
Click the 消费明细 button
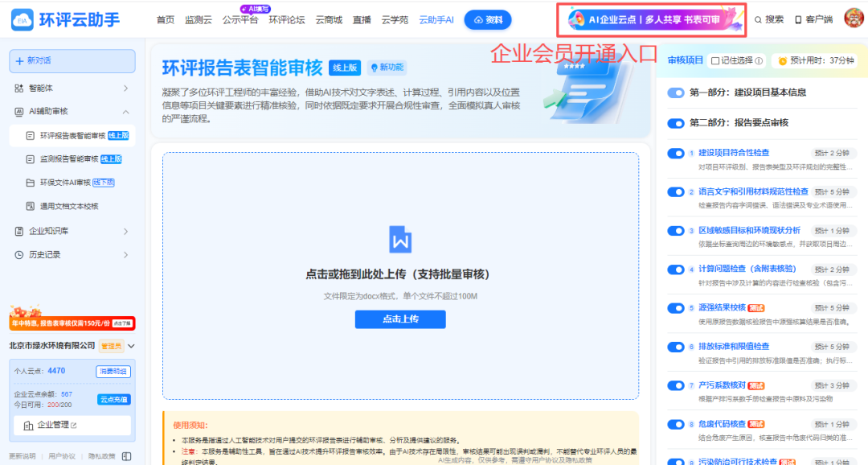(113, 372)
